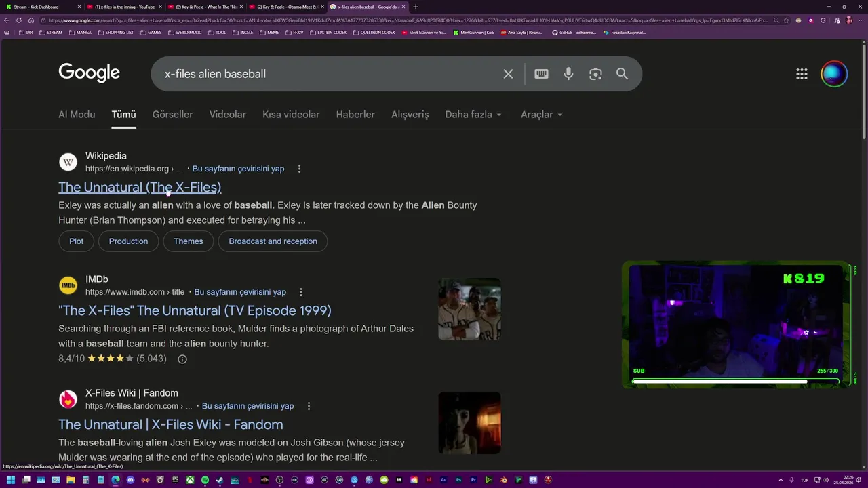Translate the IMDb result page
The width and height of the screenshot is (868, 488).
point(240,292)
